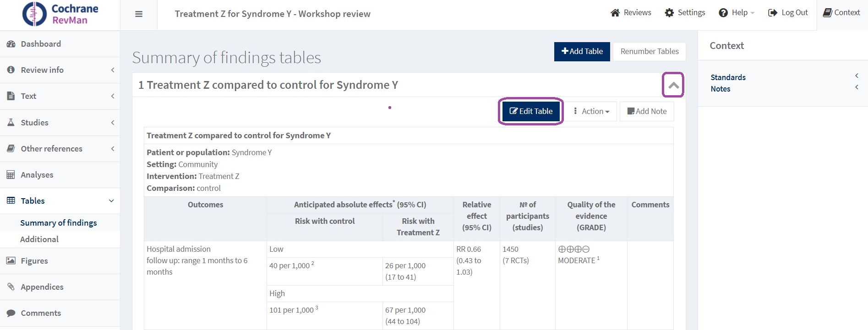This screenshot has height=330, width=868.
Task: Open the Action dropdown
Action: click(592, 111)
